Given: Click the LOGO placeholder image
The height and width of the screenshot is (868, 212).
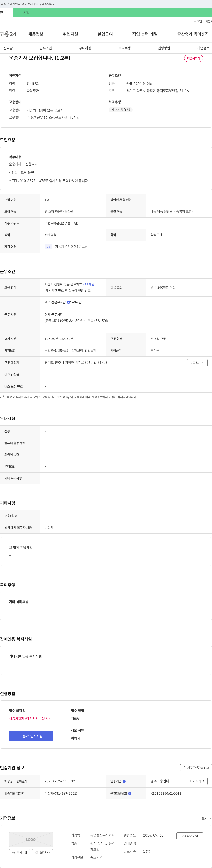Looking at the screenshot, I should 31,839.
